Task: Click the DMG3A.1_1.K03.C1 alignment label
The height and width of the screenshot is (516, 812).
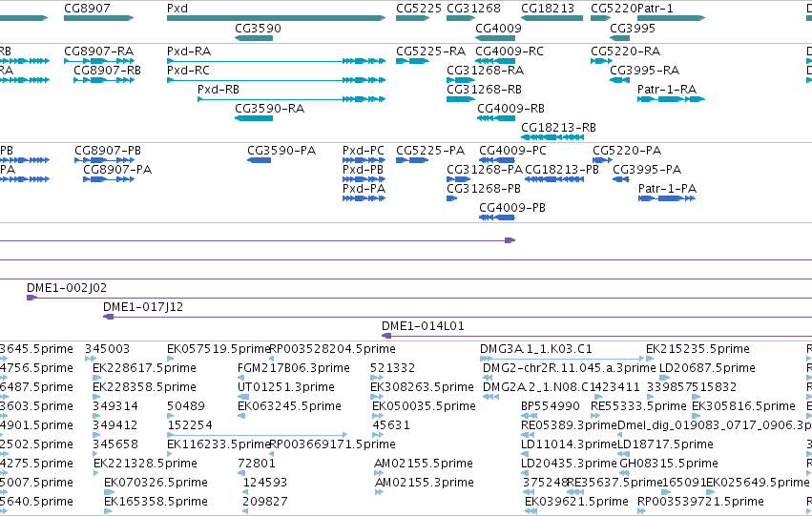Action: (x=535, y=349)
